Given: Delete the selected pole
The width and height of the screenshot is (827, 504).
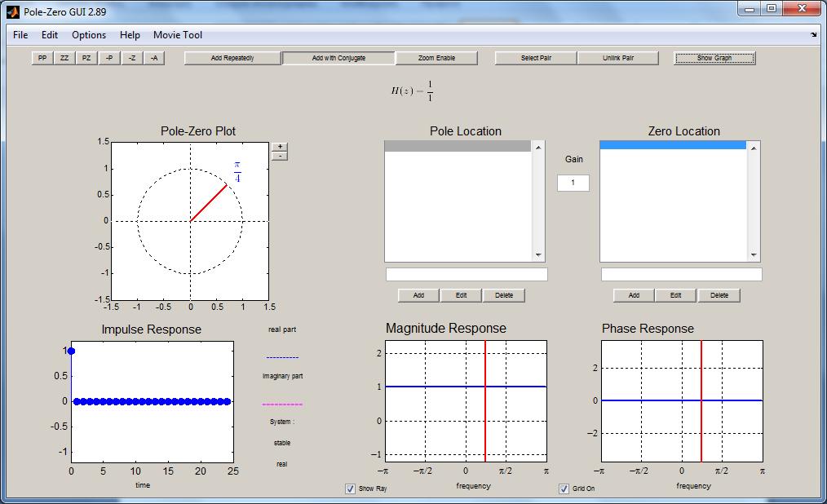Looking at the screenshot, I should [x=504, y=295].
